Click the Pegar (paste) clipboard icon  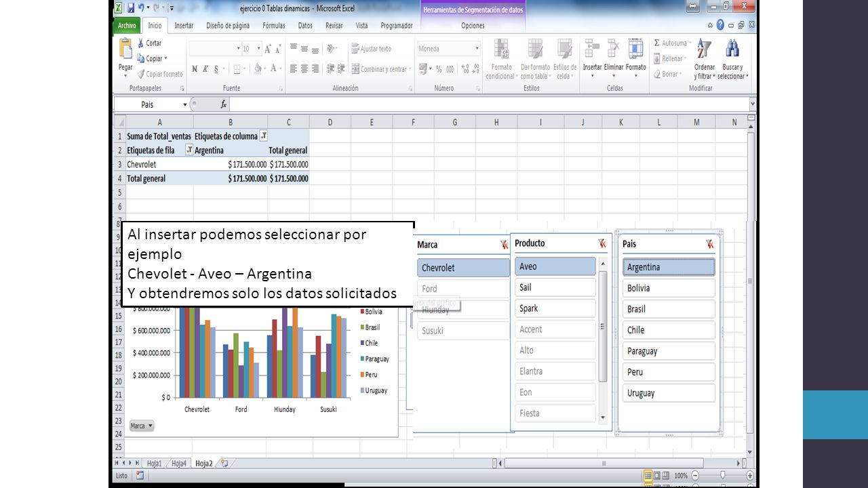125,49
